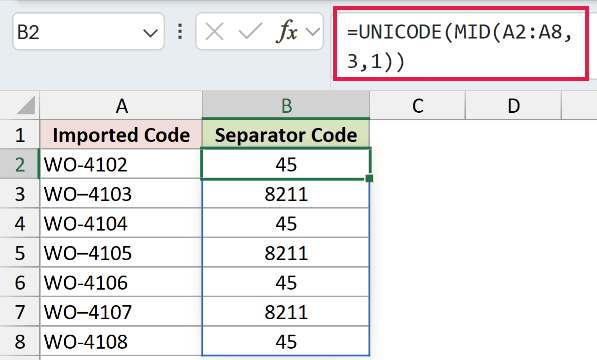Click cell B3 showing 8211
This screenshot has width=597, height=360.
[x=286, y=194]
